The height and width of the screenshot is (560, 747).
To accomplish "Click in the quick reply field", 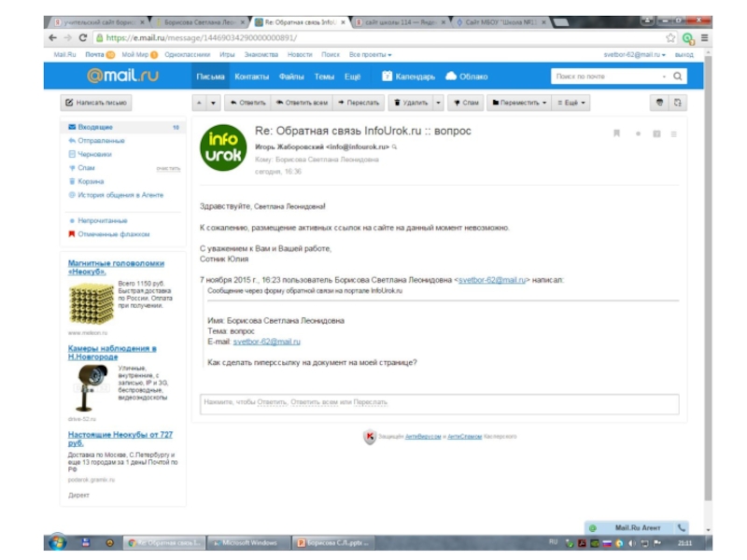I will [439, 404].
